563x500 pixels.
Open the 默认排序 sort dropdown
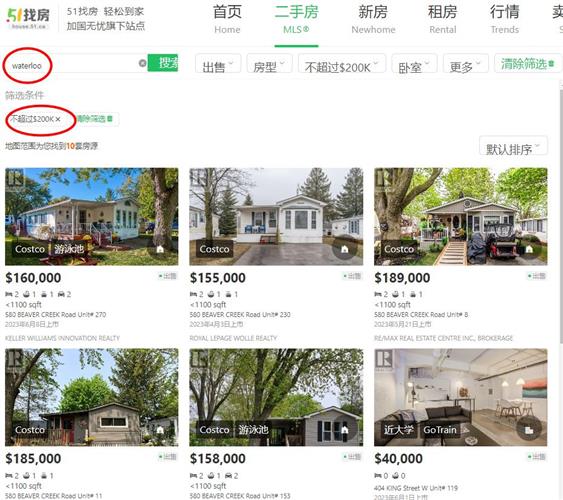[513, 146]
